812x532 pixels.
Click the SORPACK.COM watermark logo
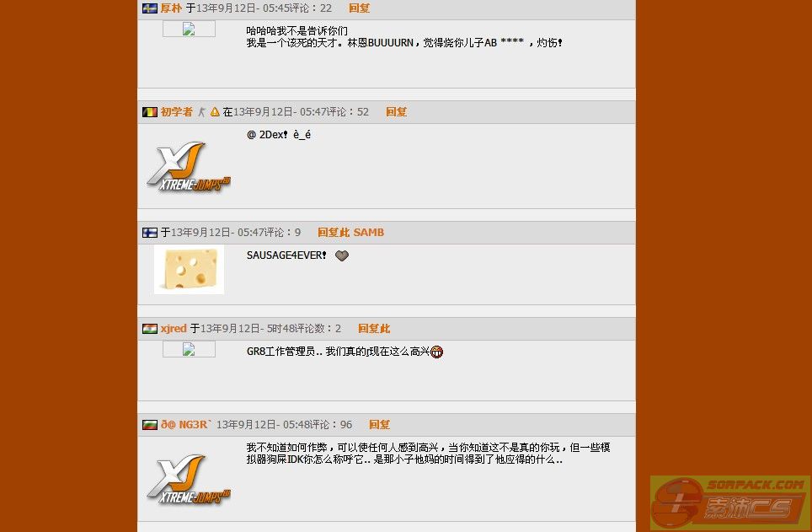pos(730,502)
